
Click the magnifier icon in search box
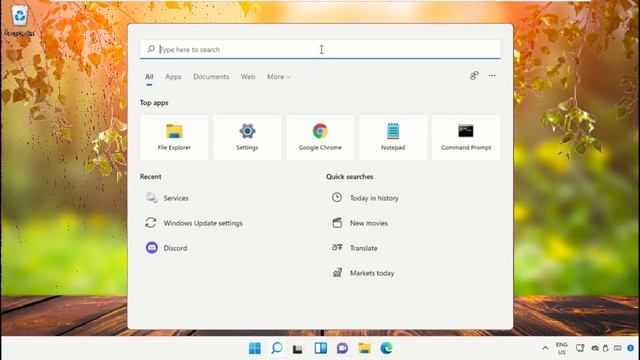[151, 49]
